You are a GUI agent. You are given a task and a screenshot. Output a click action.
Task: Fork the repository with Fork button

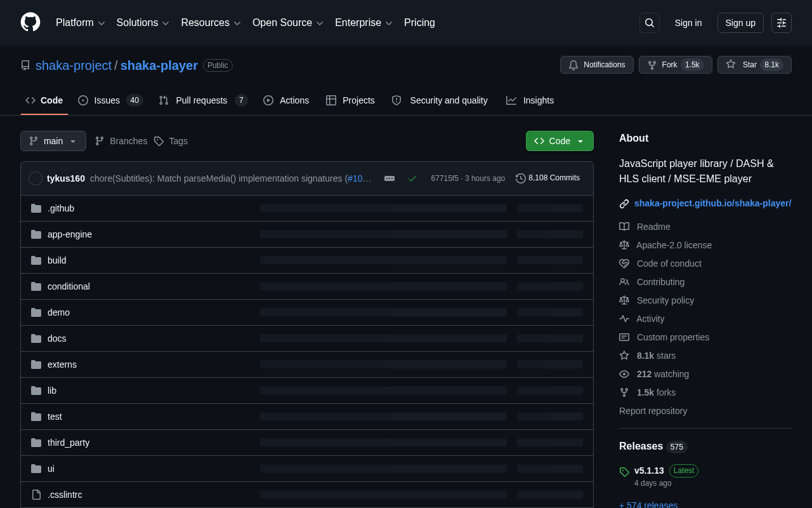pos(676,65)
